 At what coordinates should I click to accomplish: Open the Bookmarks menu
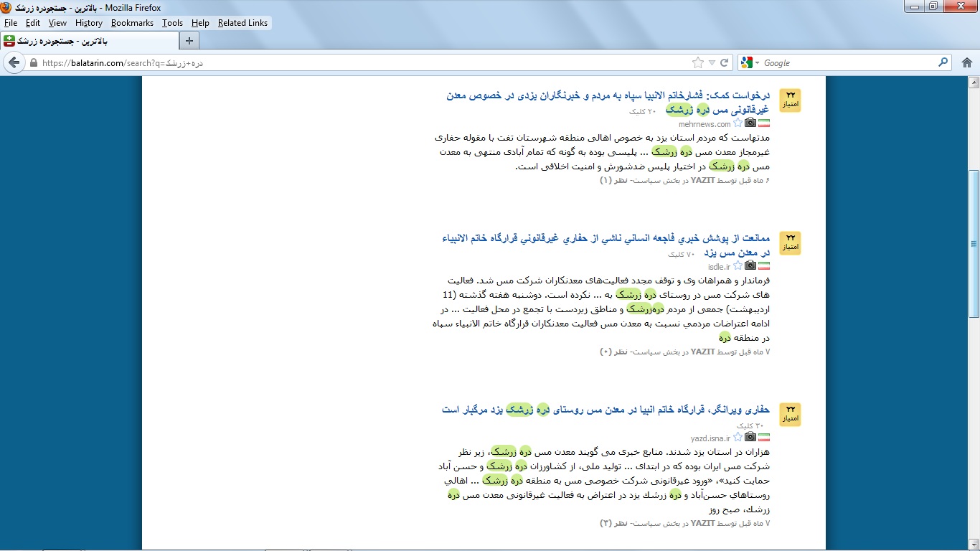coord(133,22)
